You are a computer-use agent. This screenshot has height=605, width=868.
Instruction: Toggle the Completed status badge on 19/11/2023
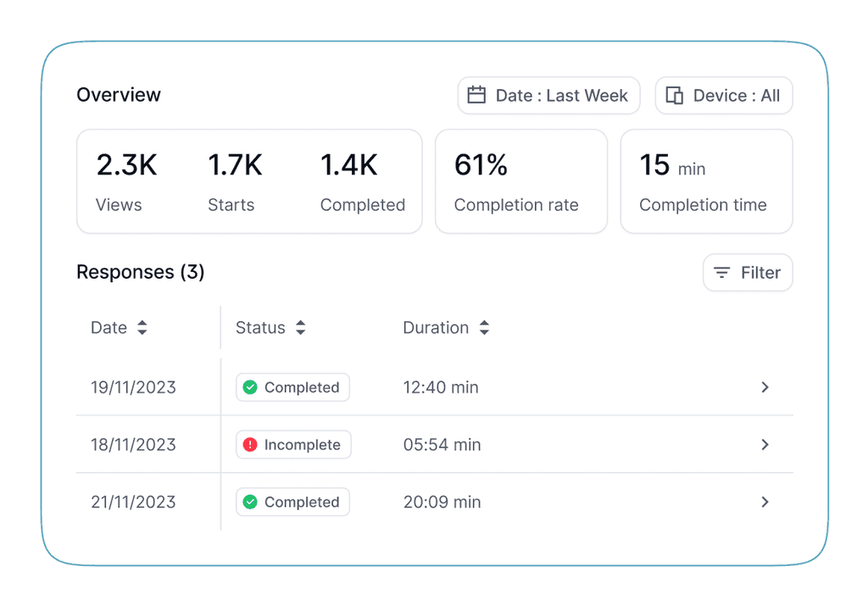tap(292, 387)
